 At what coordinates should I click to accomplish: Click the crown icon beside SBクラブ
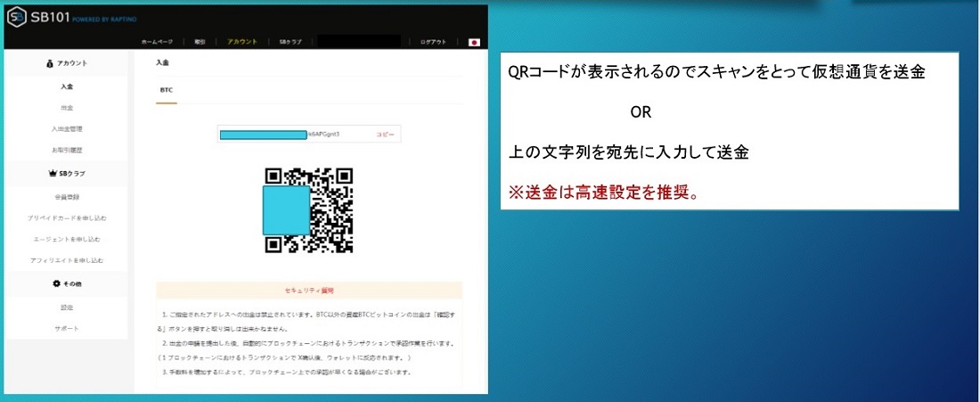coord(53,173)
